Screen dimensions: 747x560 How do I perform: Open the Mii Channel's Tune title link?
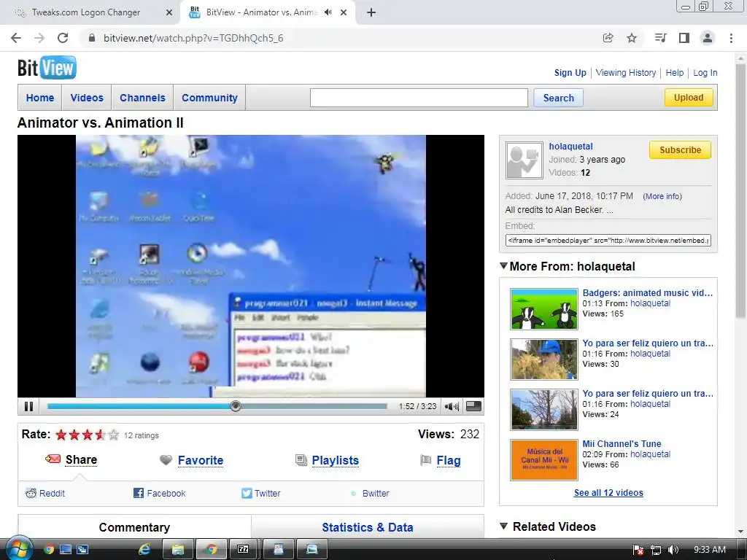622,444
